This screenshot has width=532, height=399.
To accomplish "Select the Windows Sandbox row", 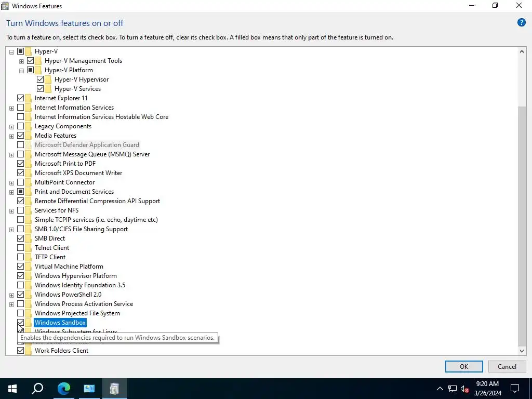I will pos(60,323).
